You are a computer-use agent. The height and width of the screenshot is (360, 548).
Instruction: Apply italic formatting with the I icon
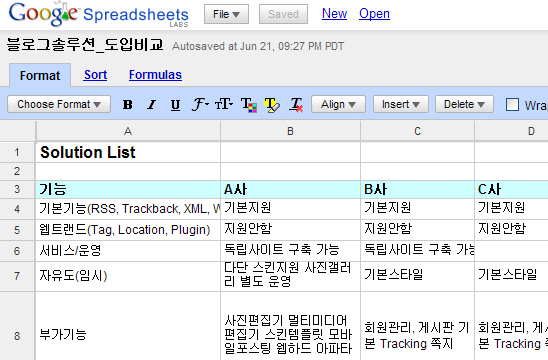coord(151,105)
